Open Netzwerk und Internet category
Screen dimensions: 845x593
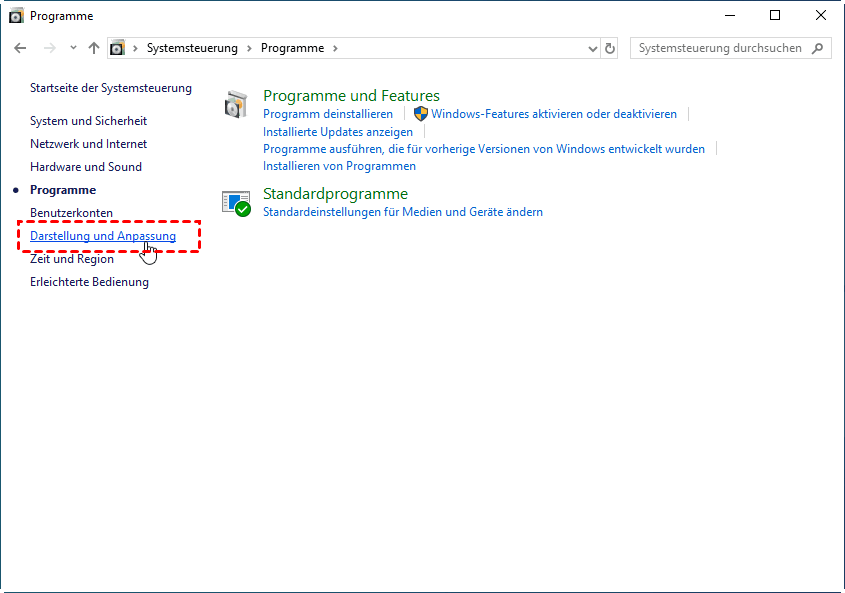(88, 144)
